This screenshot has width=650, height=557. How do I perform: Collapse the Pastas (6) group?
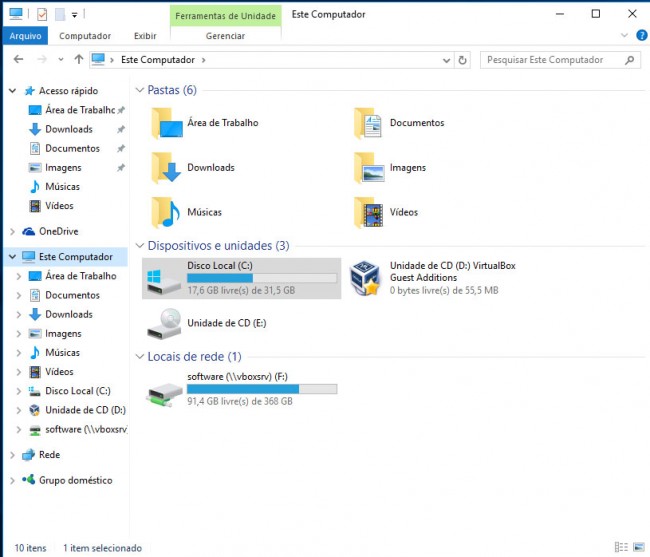140,90
